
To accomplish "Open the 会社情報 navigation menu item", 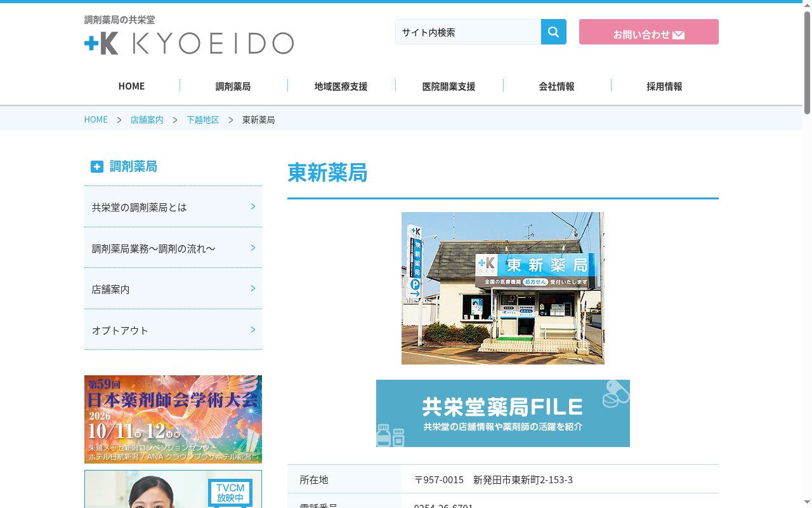I will coord(556,86).
